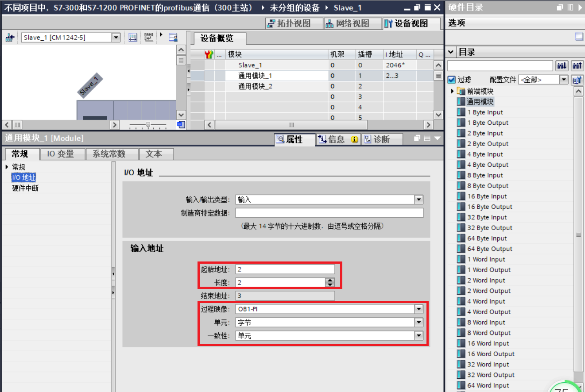The image size is (585, 392).
Task: Open the 单元 字节 dropdown
Action: tap(419, 323)
